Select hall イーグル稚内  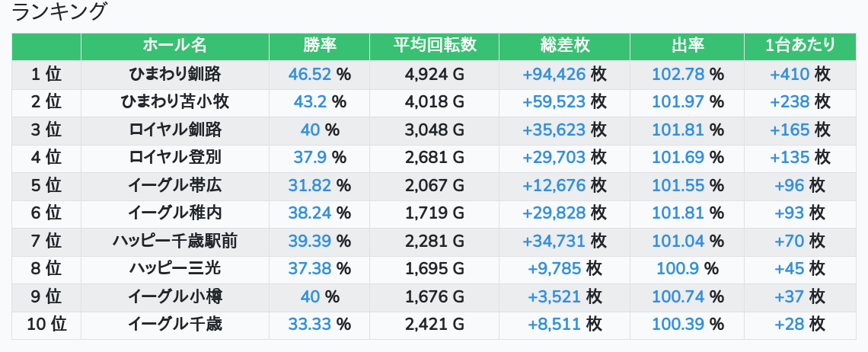175,213
